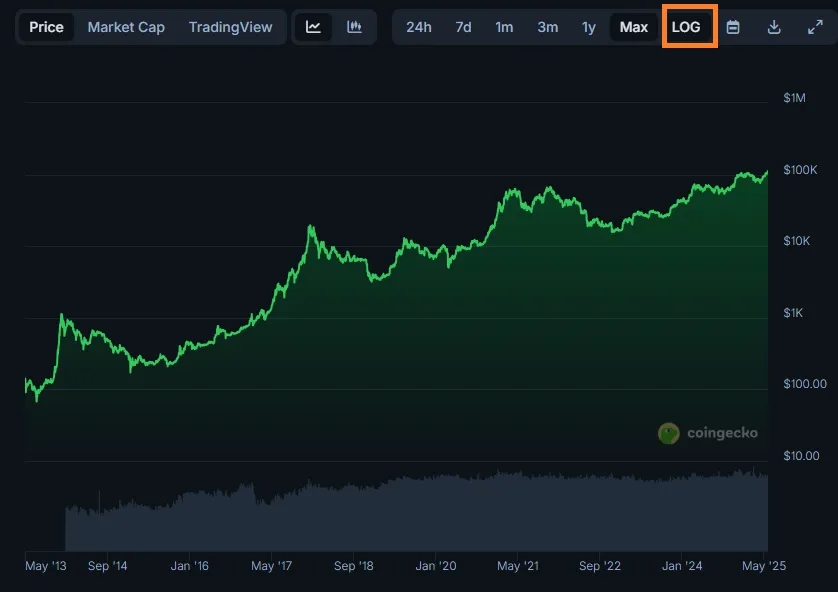Set time range to 3m
838x592 pixels.
coord(548,27)
